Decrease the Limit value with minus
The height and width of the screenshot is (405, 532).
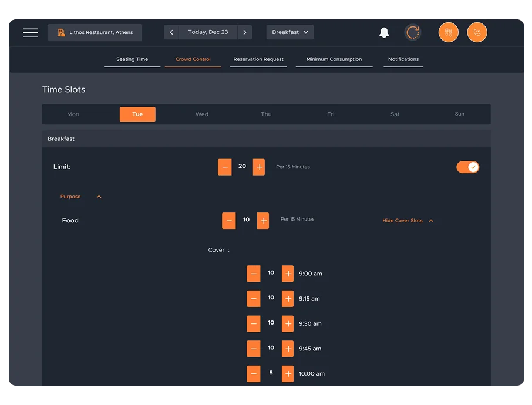point(225,167)
